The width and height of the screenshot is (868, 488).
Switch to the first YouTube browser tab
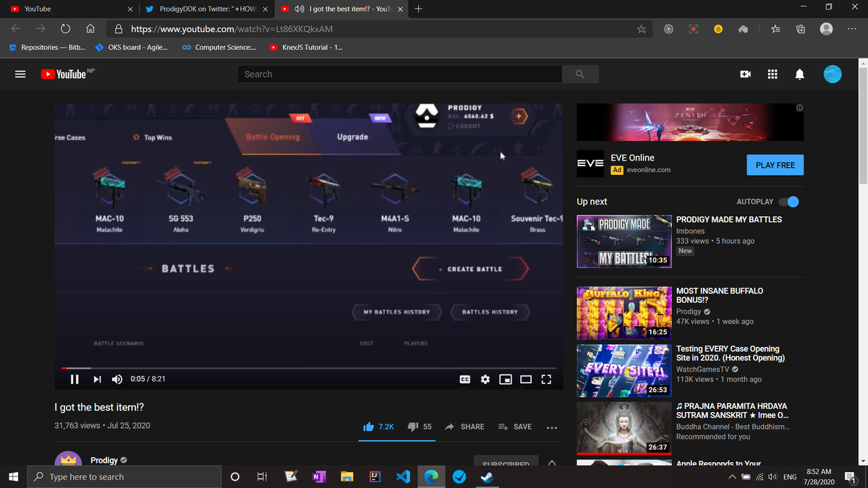click(69, 9)
